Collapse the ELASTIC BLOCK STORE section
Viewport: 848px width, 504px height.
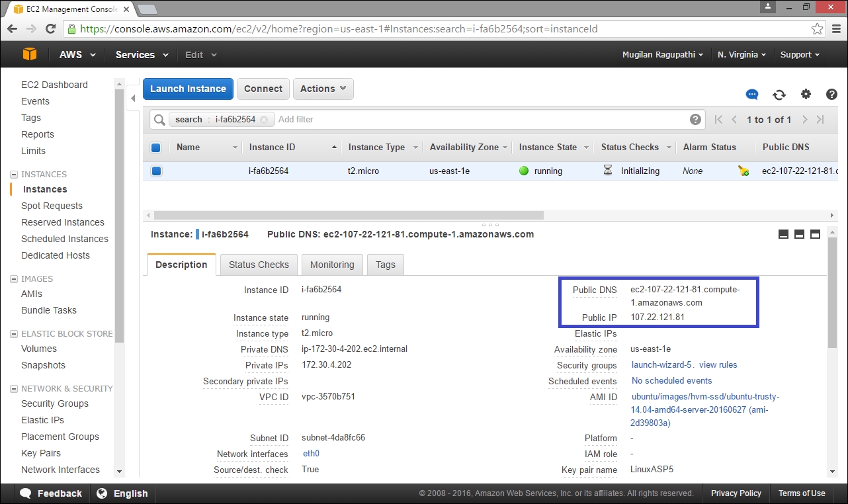(x=14, y=334)
